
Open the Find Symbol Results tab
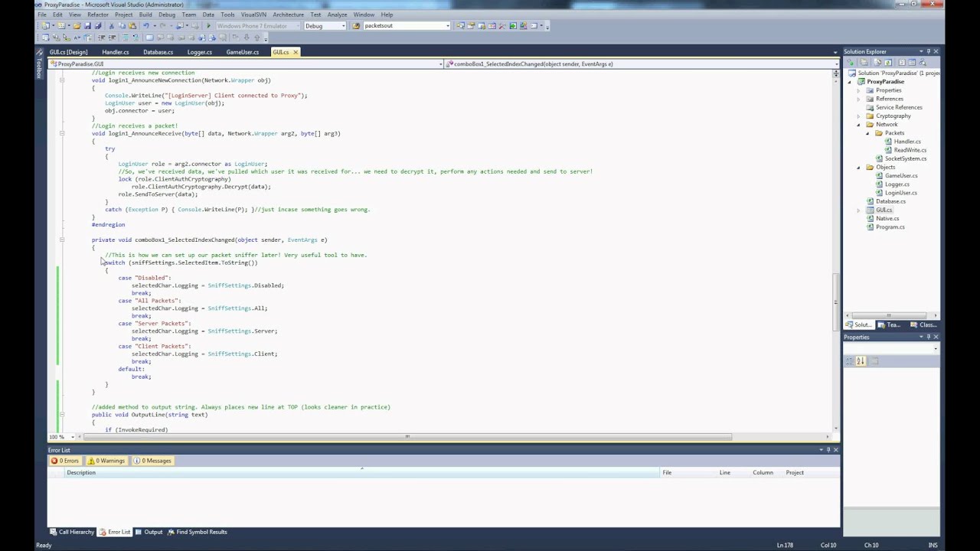198,532
